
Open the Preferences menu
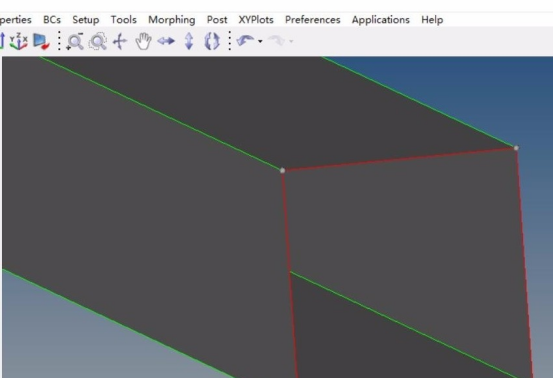pyautogui.click(x=313, y=20)
